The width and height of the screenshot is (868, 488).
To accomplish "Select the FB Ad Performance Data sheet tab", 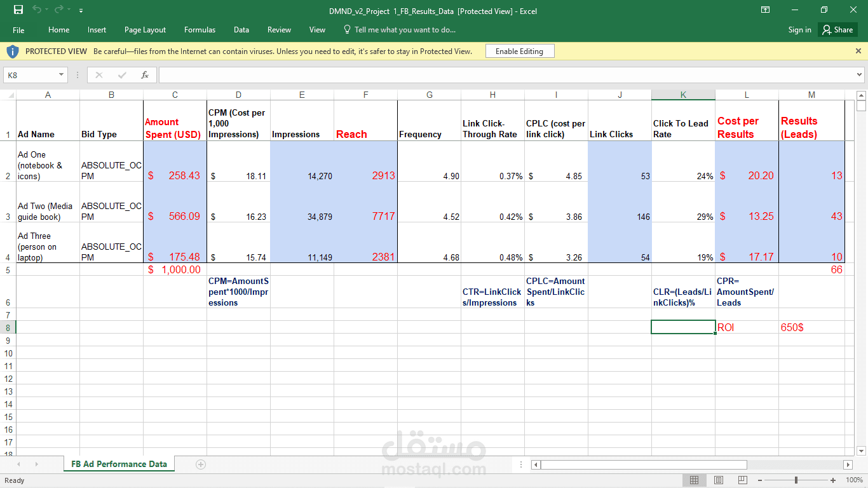I will pos(119,464).
